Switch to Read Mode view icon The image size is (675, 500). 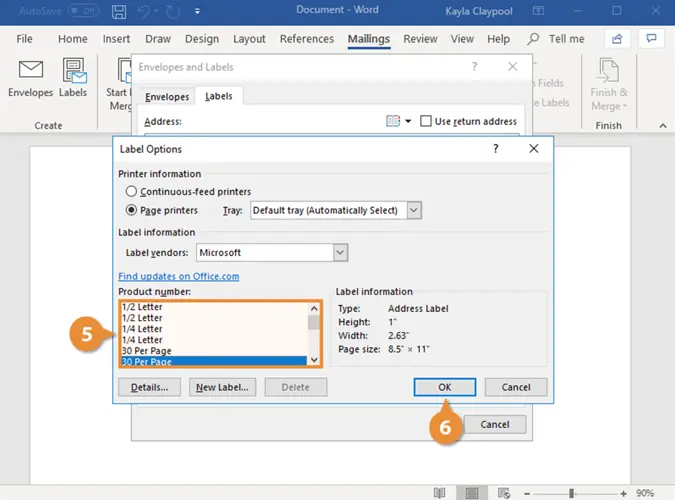coord(439,493)
